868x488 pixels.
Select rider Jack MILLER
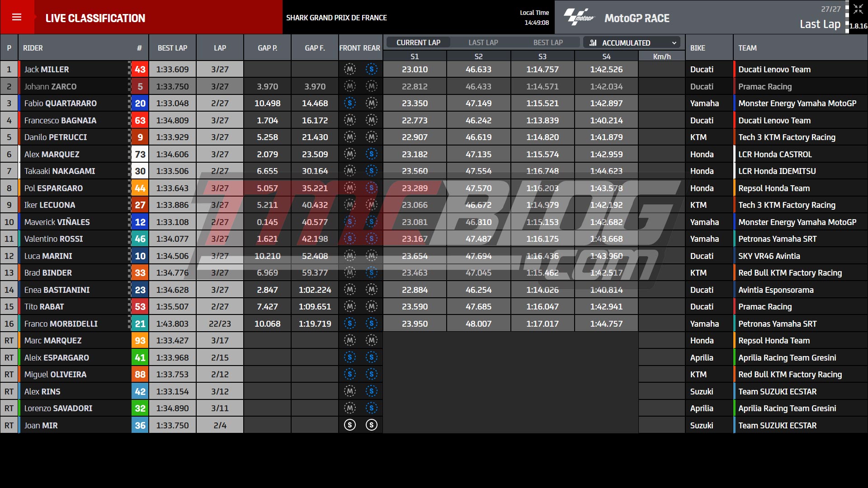(47, 70)
